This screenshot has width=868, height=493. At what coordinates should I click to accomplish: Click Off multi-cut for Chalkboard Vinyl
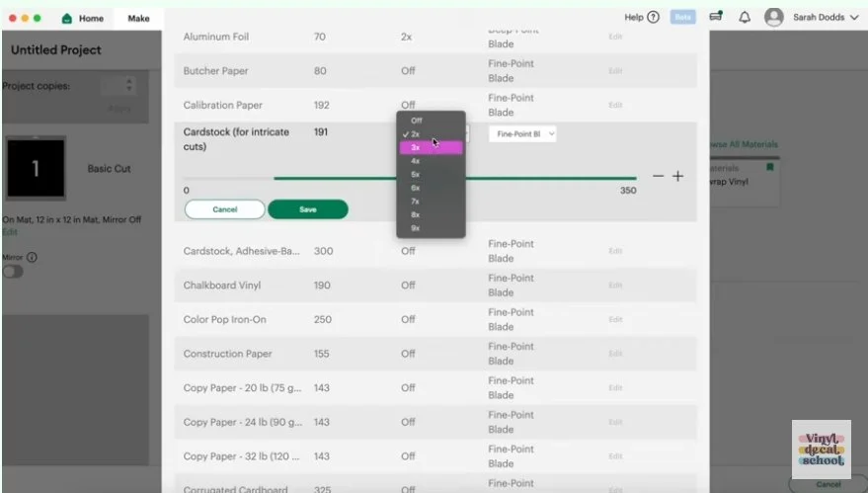pos(408,286)
